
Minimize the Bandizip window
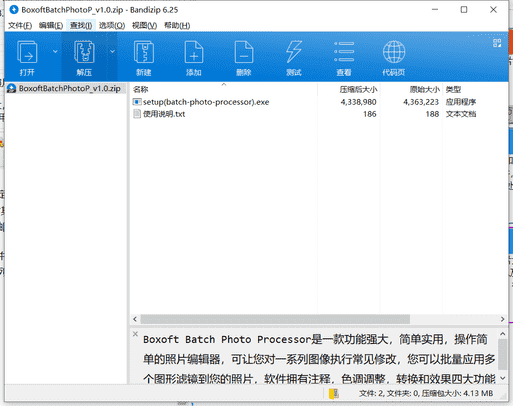(435, 10)
